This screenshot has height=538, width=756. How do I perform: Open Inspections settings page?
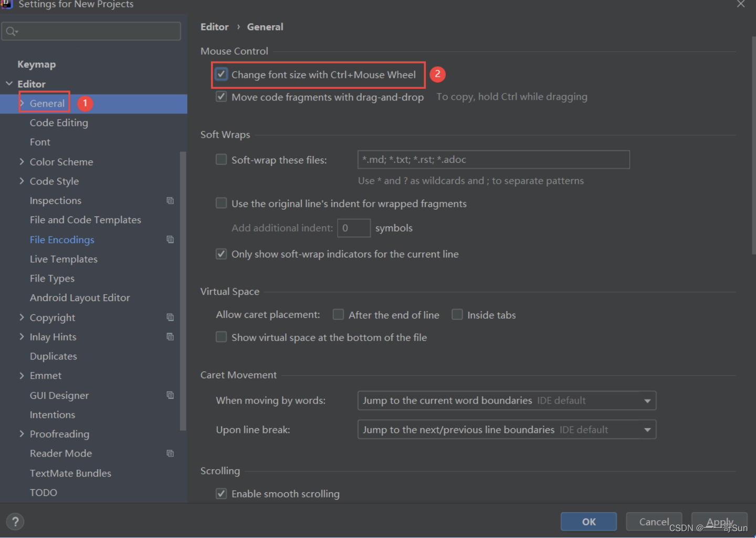click(x=56, y=200)
